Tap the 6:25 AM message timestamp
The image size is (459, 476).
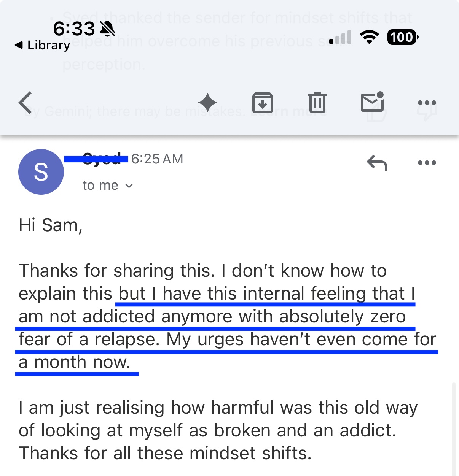point(157,159)
